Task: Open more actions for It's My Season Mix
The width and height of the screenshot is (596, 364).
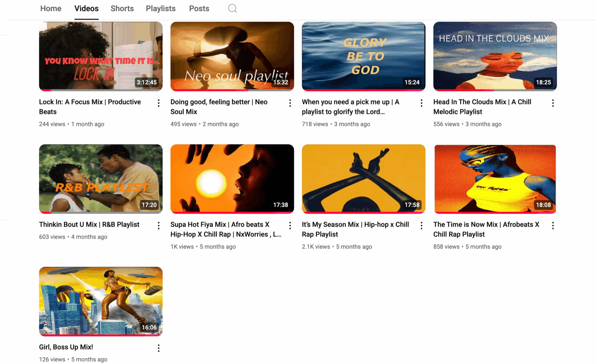Action: coord(421,225)
